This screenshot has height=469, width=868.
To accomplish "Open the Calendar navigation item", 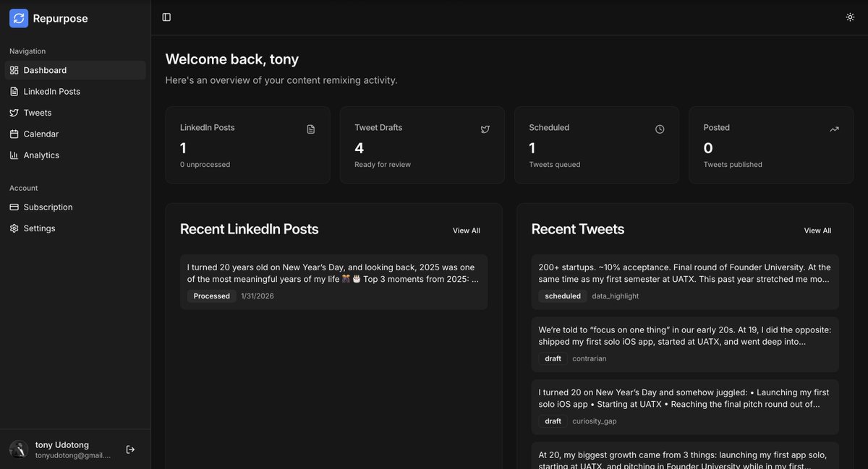I will (75, 134).
